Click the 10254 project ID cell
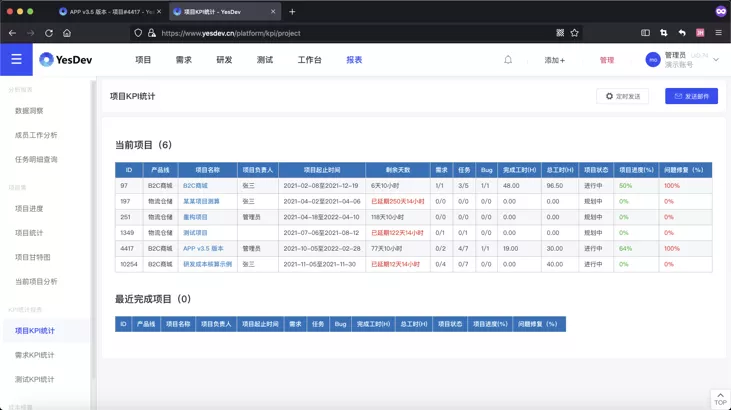This screenshot has height=410, width=731. 129,264
